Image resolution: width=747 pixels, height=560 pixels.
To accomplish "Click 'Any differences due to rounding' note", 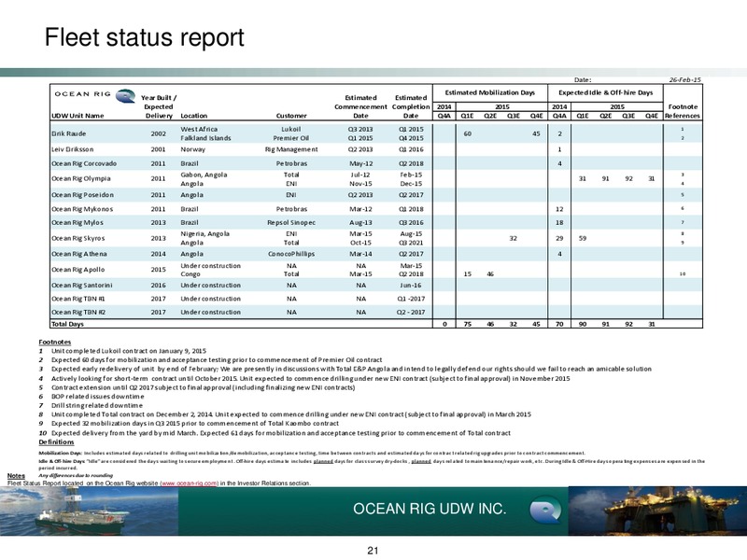I will [x=76, y=475].
